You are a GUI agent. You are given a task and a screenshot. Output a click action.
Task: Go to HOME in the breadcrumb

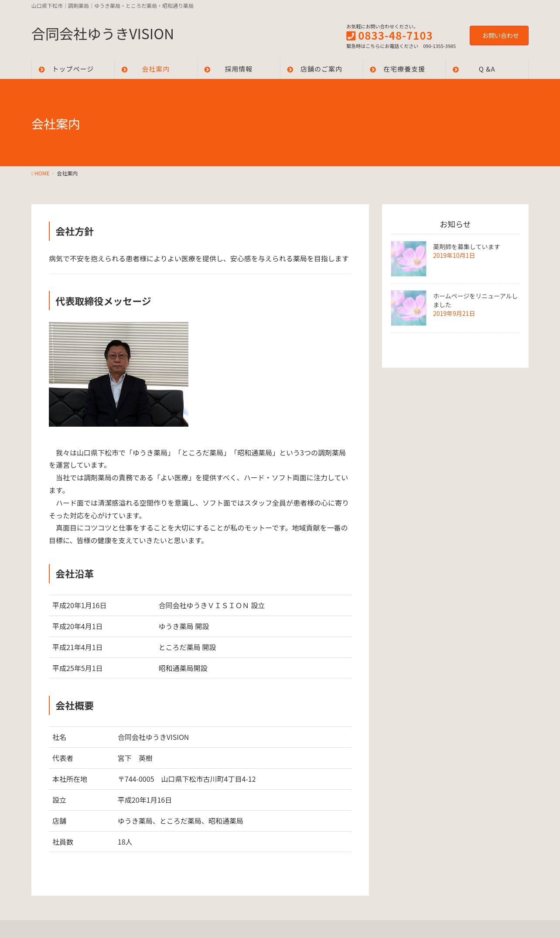(42, 174)
